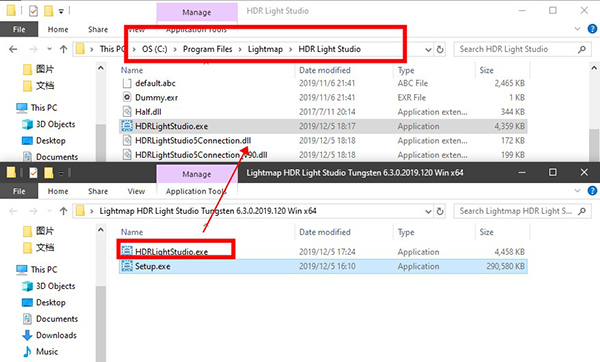Image resolution: width=600 pixels, height=362 pixels.
Task: Click the help icon in upper window
Action: pos(592,29)
